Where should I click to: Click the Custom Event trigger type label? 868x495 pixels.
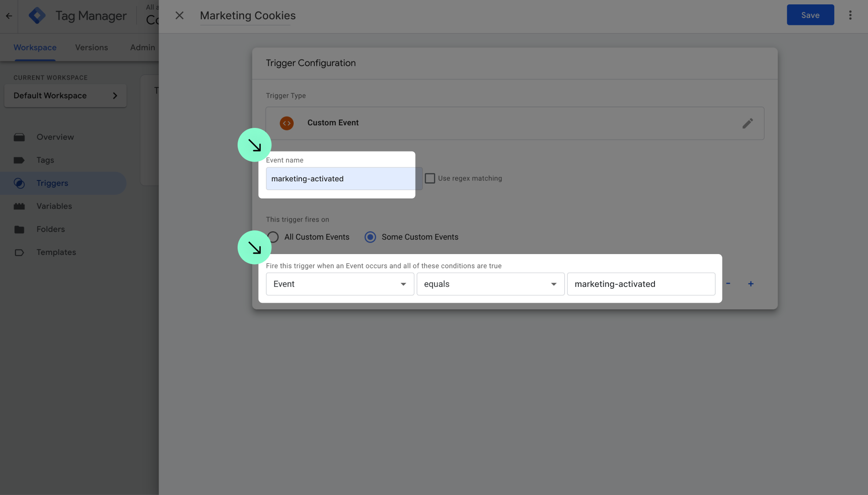click(x=333, y=123)
